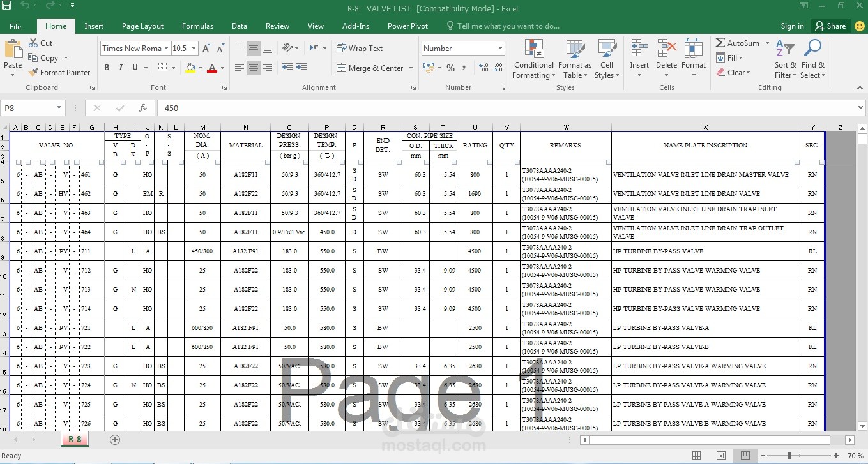Click the Paste clipboard icon

point(13,49)
